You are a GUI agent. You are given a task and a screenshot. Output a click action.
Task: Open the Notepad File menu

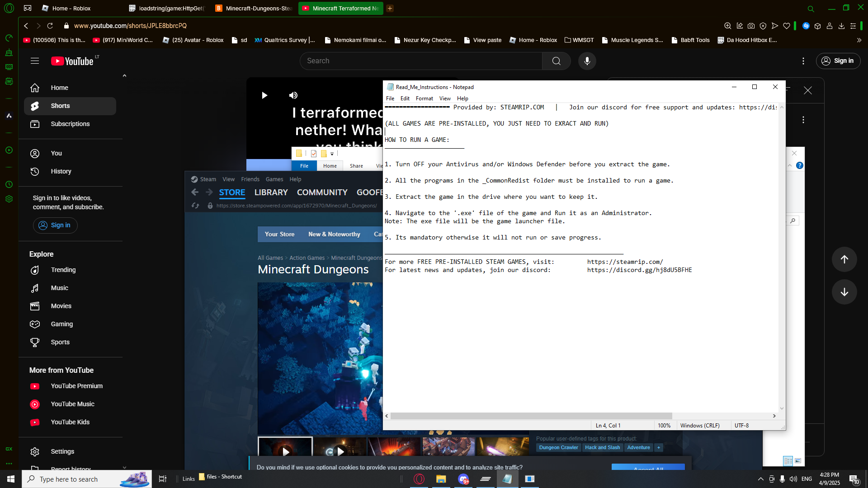tap(390, 99)
